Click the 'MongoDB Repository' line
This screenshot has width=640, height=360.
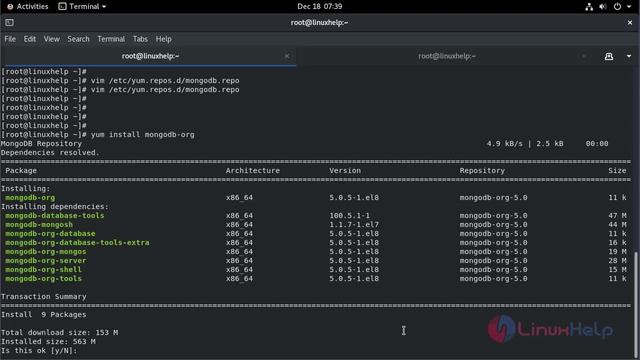(x=41, y=144)
